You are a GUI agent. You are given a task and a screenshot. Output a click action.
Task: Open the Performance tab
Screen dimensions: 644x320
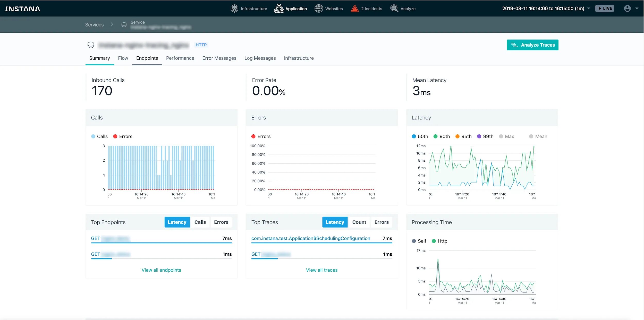180,58
